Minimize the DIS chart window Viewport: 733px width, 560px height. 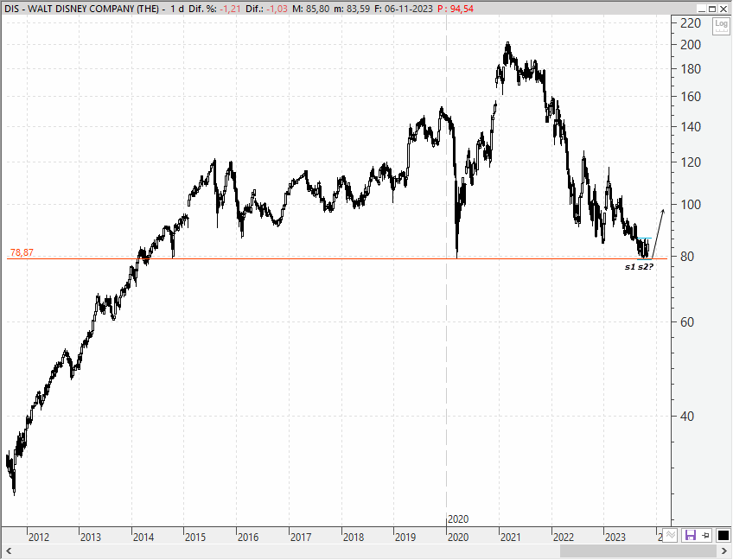click(701, 9)
